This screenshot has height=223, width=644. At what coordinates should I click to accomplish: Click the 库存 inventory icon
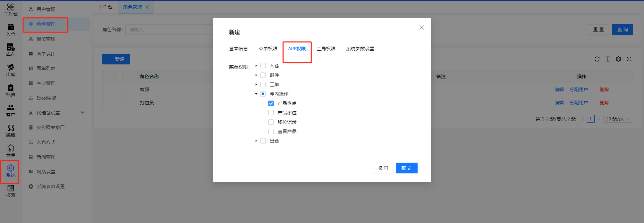(x=11, y=50)
